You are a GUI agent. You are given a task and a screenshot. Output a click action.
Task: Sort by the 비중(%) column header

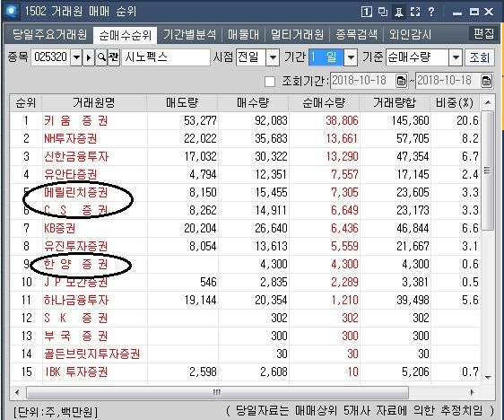point(455,103)
